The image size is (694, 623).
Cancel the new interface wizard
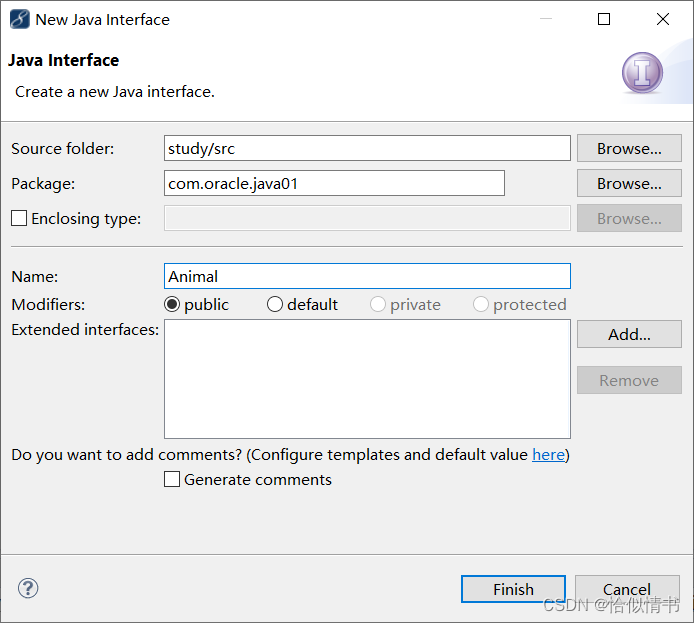tap(627, 589)
